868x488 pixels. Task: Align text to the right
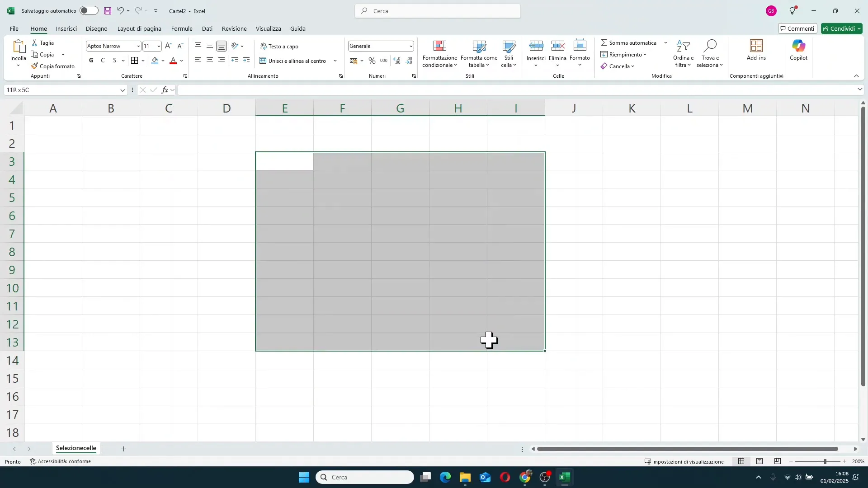click(222, 61)
